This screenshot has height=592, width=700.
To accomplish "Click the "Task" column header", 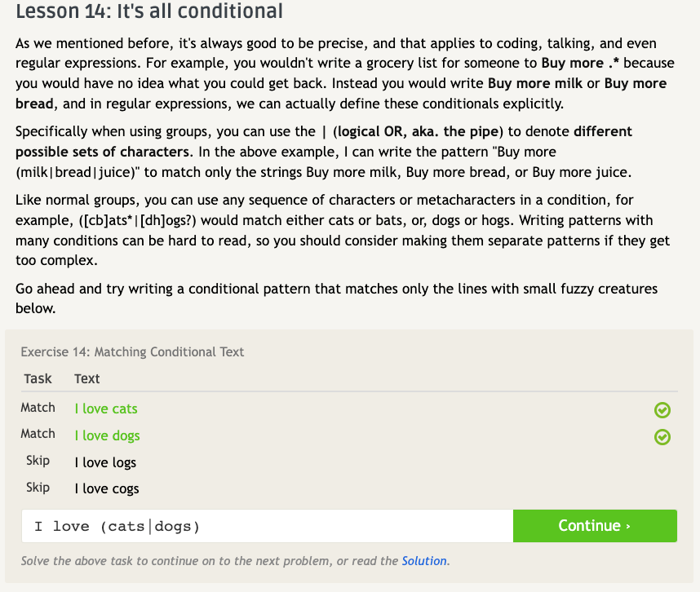I will [x=38, y=379].
